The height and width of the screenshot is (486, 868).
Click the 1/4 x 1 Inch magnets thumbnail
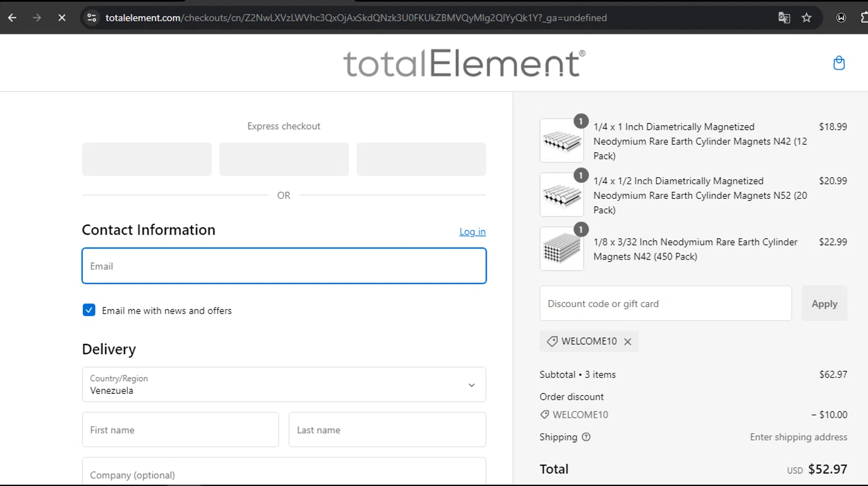pyautogui.click(x=562, y=141)
